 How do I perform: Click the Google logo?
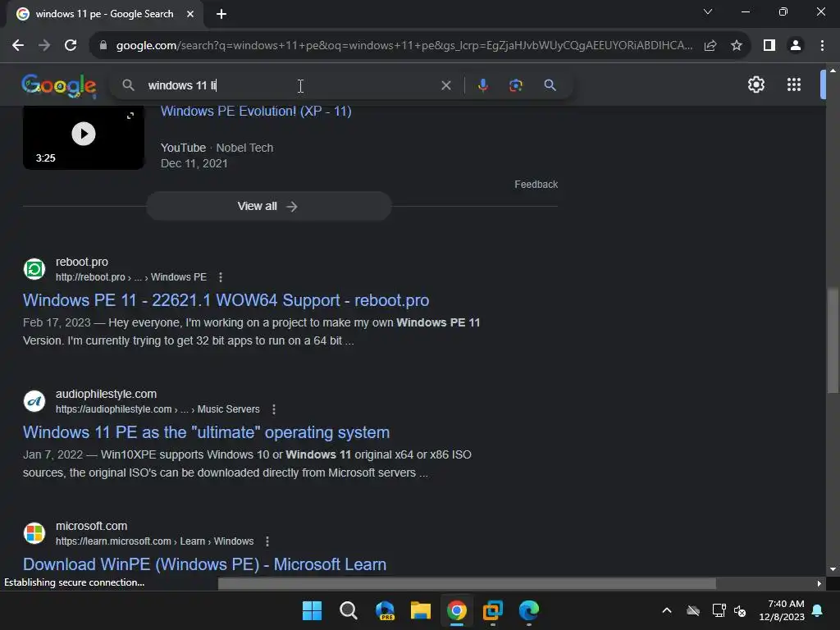[x=59, y=85]
